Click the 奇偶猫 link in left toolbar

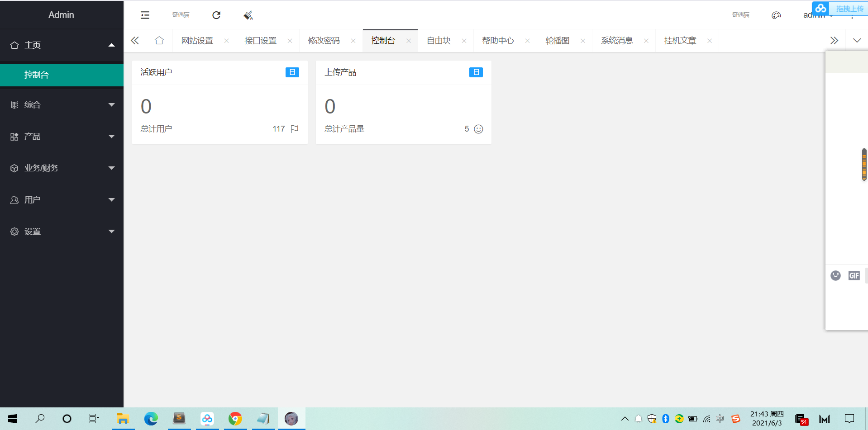point(181,15)
